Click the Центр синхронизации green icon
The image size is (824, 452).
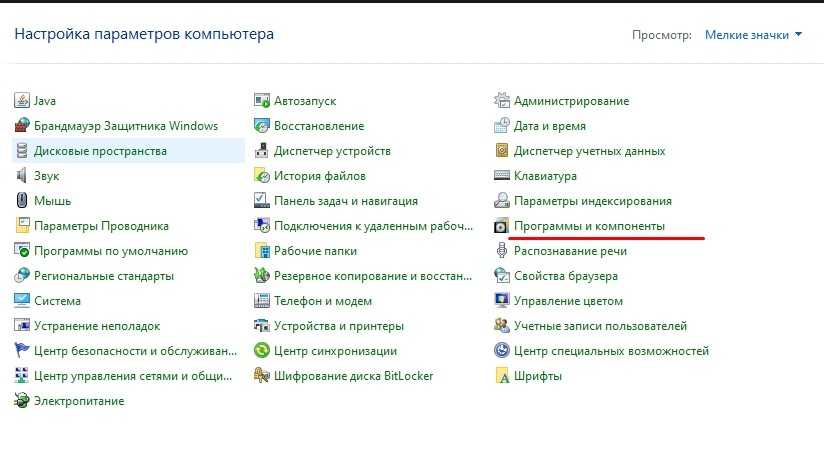[262, 351]
